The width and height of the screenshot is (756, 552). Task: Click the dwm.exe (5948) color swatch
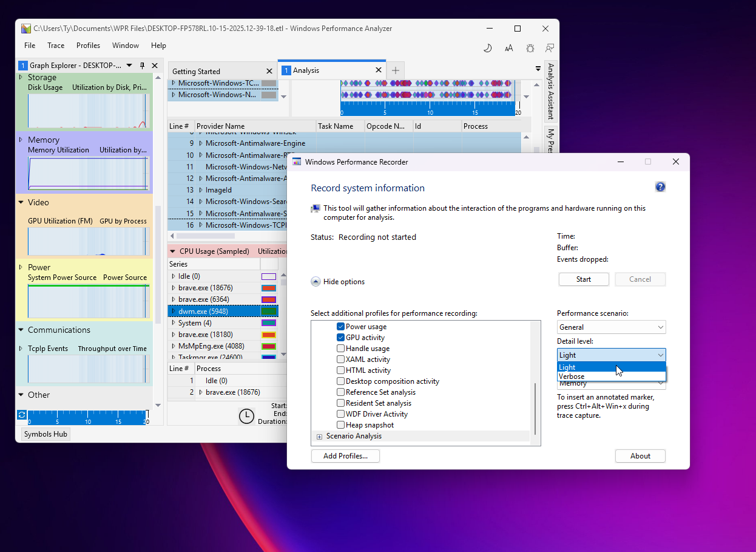[269, 312]
